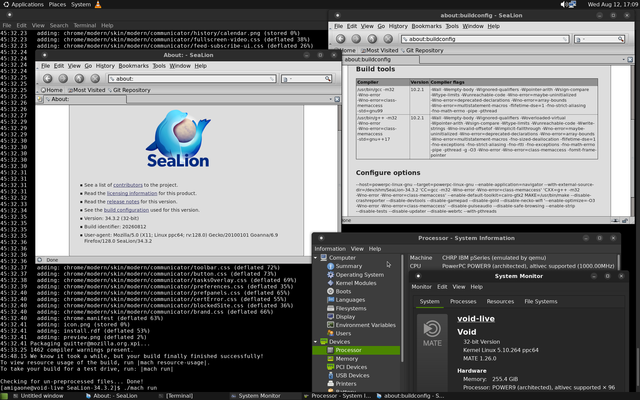This screenshot has width=640, height=400.
Task: Open Applications menu in top panel
Action: coord(23,4)
